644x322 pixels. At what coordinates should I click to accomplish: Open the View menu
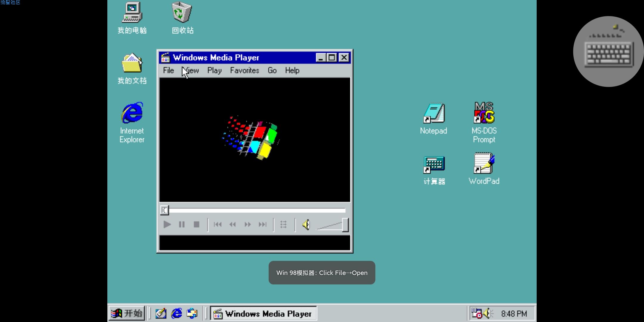point(190,70)
